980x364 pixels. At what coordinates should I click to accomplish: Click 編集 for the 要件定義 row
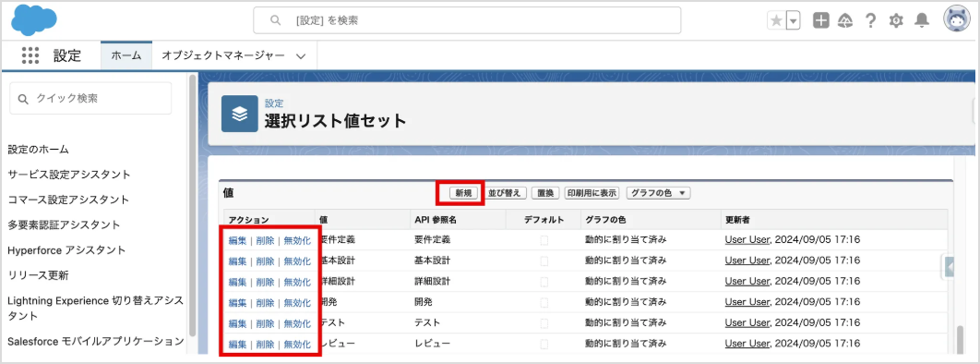pyautogui.click(x=237, y=240)
